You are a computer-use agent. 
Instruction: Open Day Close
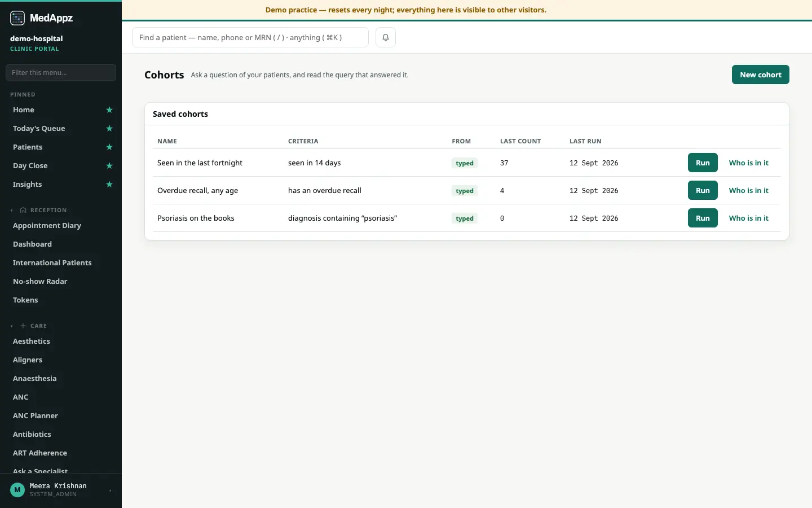pyautogui.click(x=30, y=166)
